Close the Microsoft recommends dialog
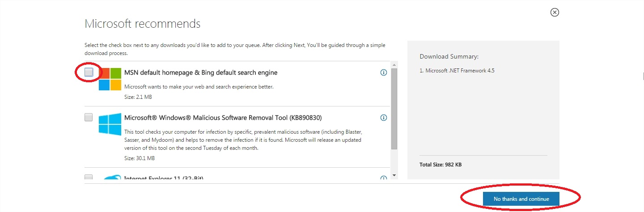The width and height of the screenshot is (644, 212). [555, 13]
